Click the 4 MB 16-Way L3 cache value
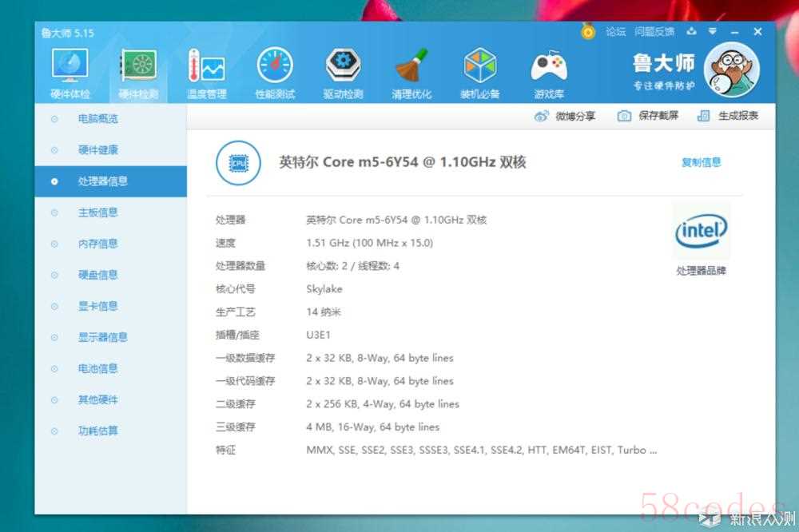Viewport: 799px width, 532px height. [372, 427]
